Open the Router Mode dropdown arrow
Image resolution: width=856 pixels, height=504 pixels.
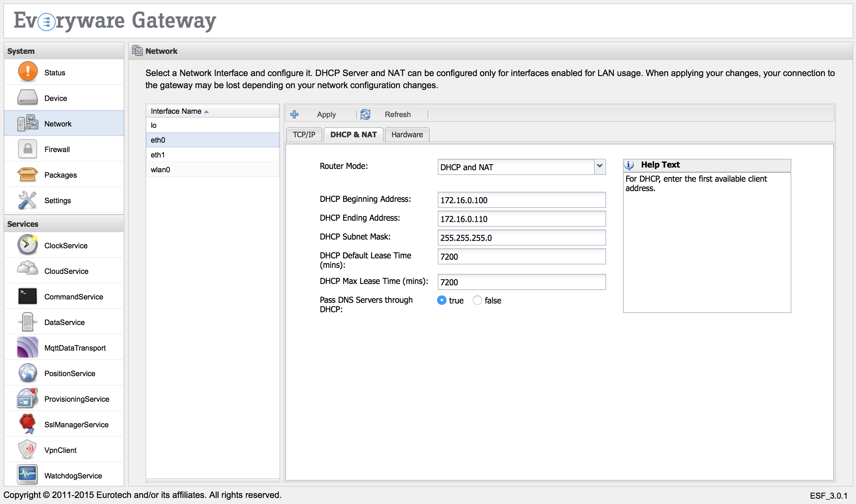[x=600, y=167]
